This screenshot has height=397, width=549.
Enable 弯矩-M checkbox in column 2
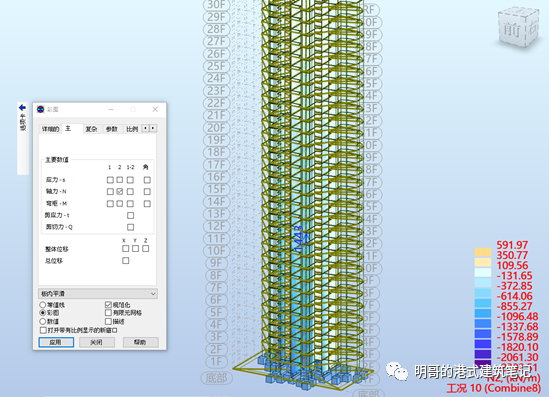120,203
